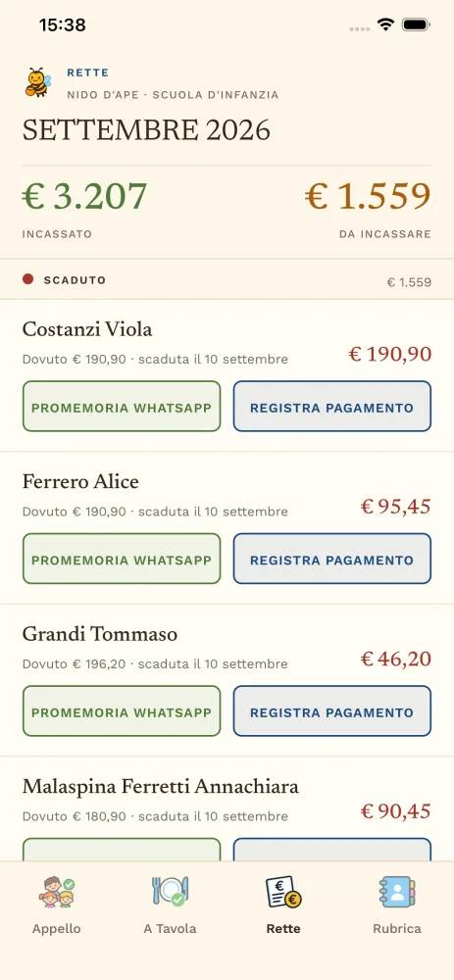This screenshot has height=980, width=454.
Task: Switch to the Rubrica tab label
Action: (x=397, y=929)
